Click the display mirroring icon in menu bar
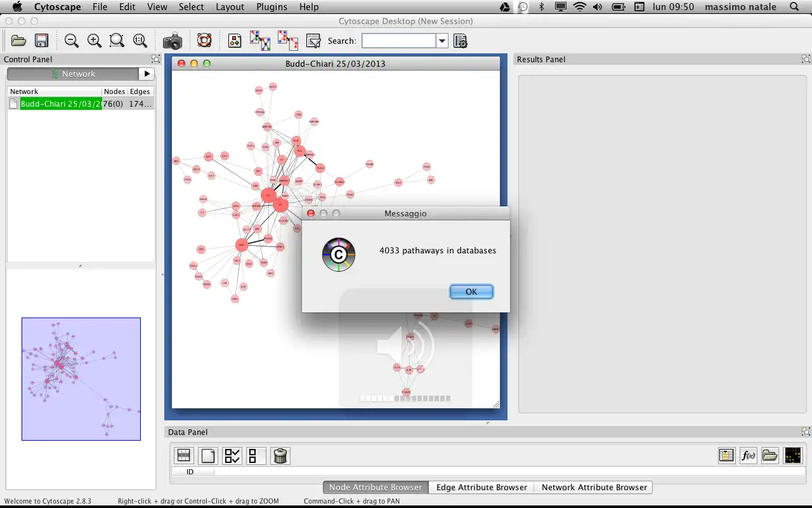 click(561, 7)
